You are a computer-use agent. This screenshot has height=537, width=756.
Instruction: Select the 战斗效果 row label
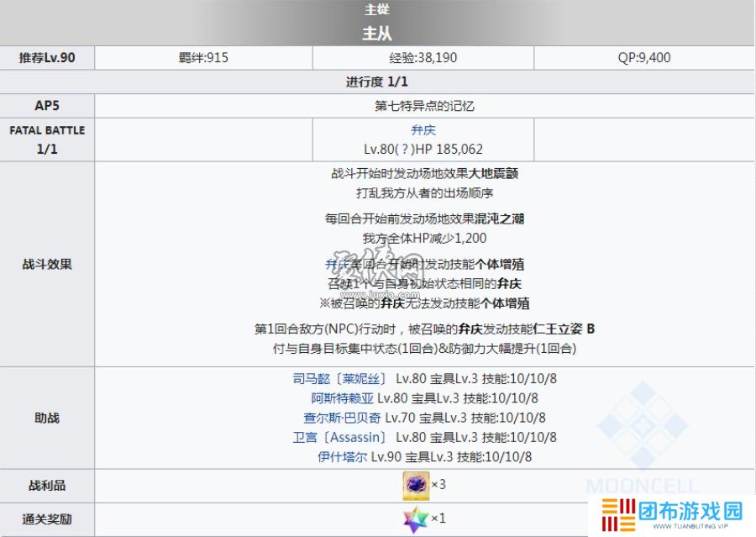(47, 264)
